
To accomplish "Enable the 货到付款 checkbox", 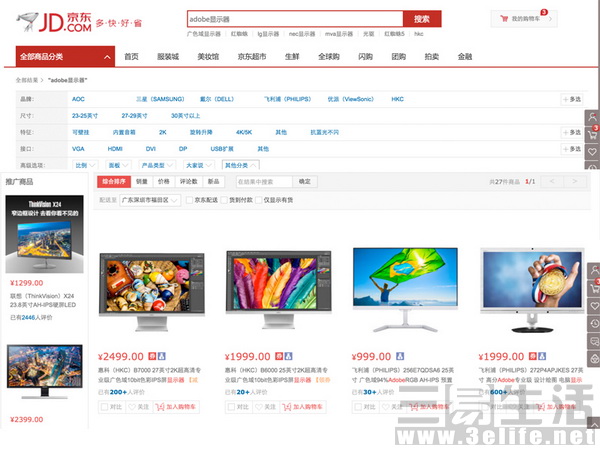I will click(x=224, y=200).
